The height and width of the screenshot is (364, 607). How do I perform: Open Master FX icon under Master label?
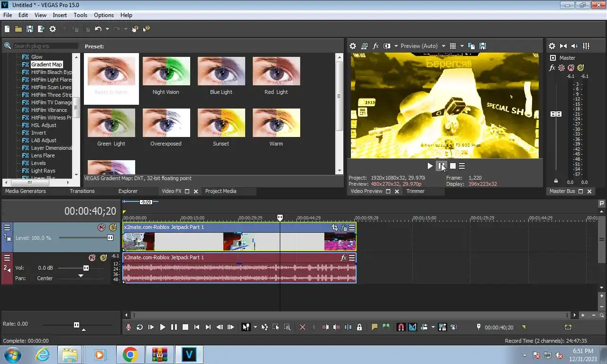pyautogui.click(x=552, y=68)
